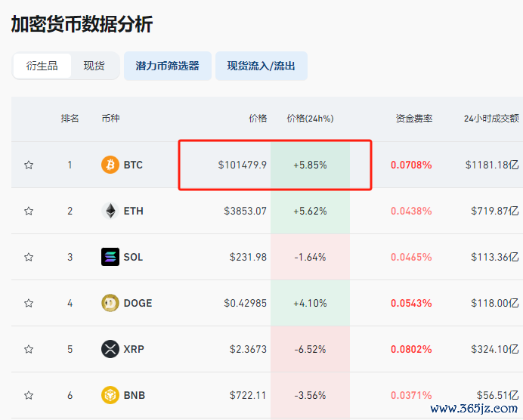Click the -1.64% change cell
The height and width of the screenshot is (420, 523).
pyautogui.click(x=310, y=257)
